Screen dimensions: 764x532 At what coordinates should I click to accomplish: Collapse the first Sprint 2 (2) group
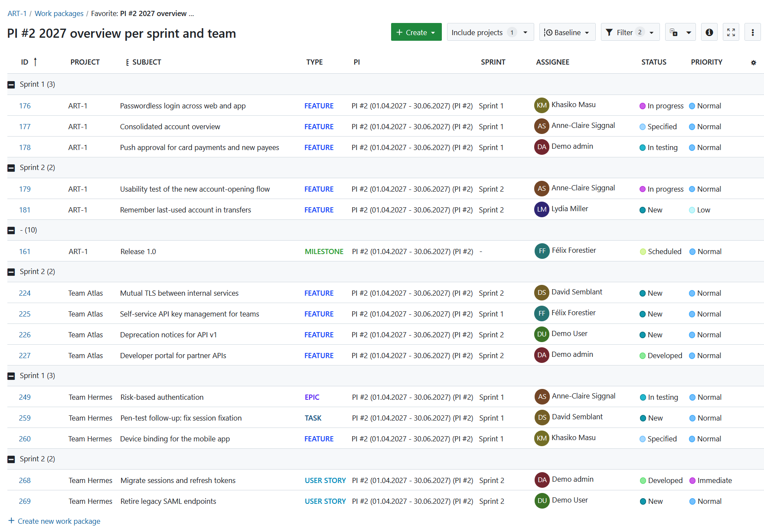pos(11,168)
